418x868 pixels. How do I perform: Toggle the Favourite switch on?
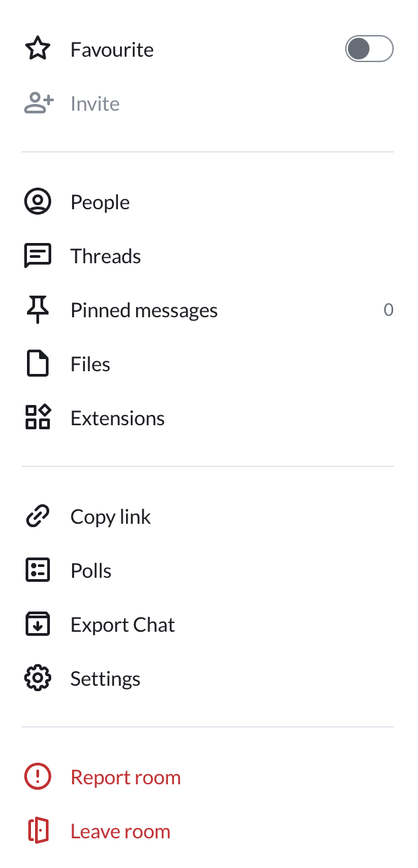coord(369,49)
